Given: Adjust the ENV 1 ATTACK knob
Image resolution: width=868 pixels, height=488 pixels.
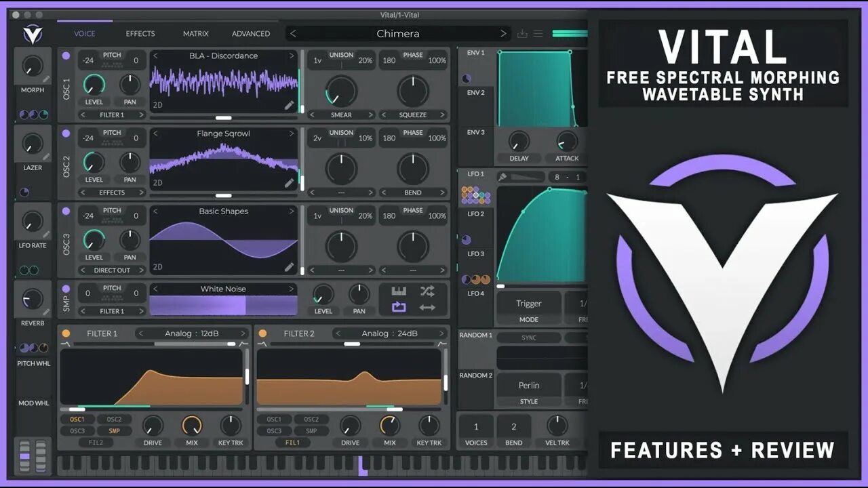Looking at the screenshot, I should pyautogui.click(x=567, y=141).
